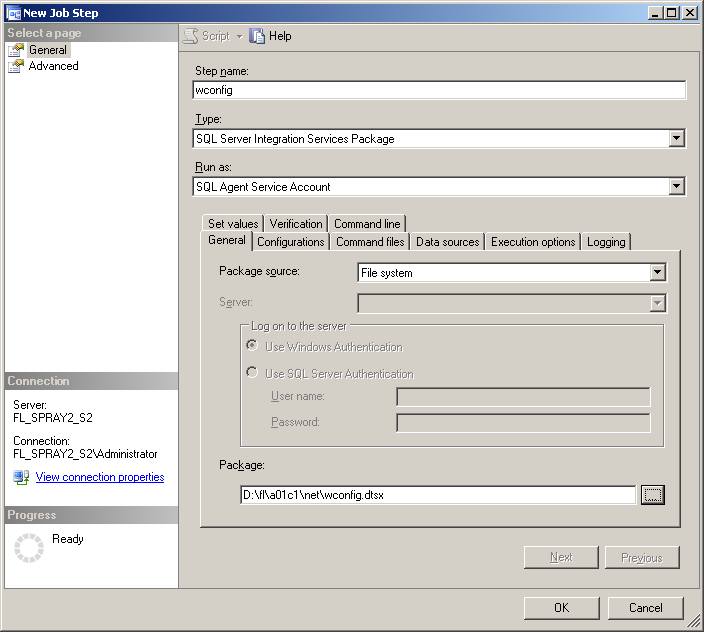The image size is (704, 632).
Task: Switch to the Configurations tab
Action: 290,242
